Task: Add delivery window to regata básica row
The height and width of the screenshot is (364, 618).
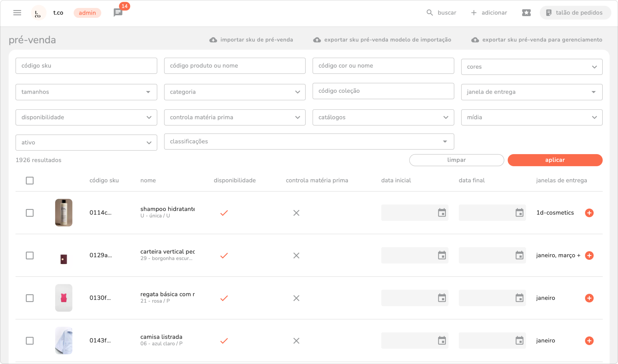Action: (x=589, y=298)
